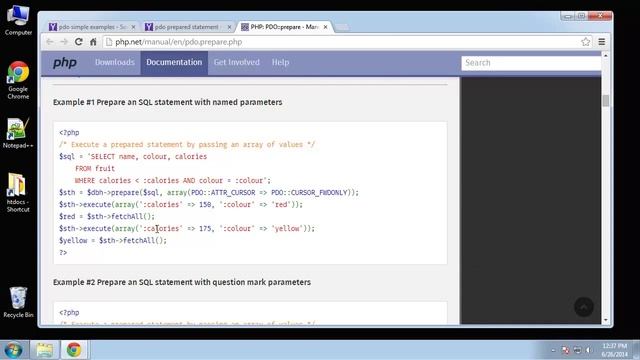Open the Chrome hamburger menu
Screen dimensions: 640x360
pyautogui.click(x=602, y=42)
